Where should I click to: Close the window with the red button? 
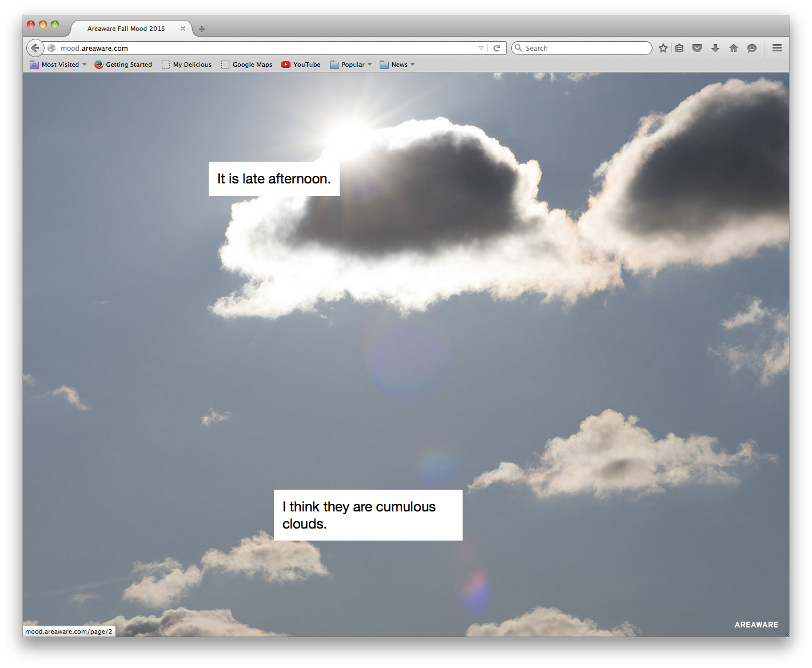tap(31, 25)
